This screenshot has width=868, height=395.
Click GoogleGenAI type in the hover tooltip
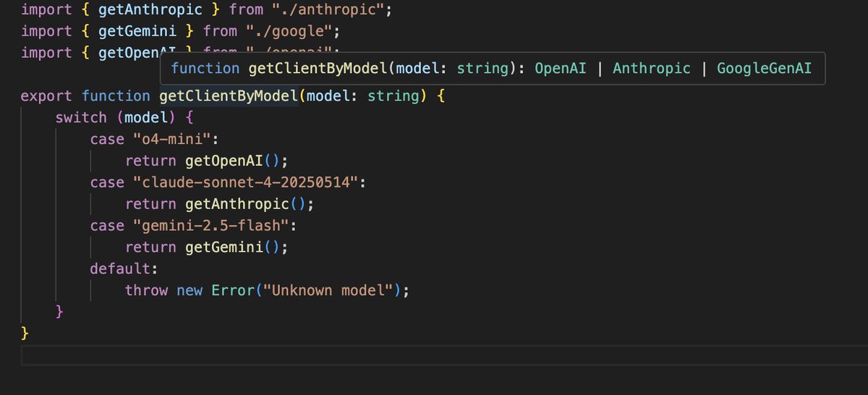coord(765,69)
